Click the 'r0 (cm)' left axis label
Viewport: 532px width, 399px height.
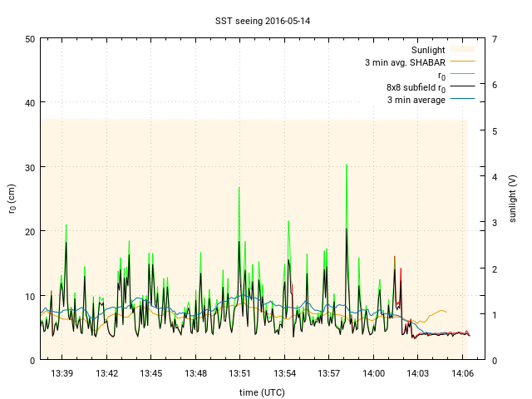point(12,199)
